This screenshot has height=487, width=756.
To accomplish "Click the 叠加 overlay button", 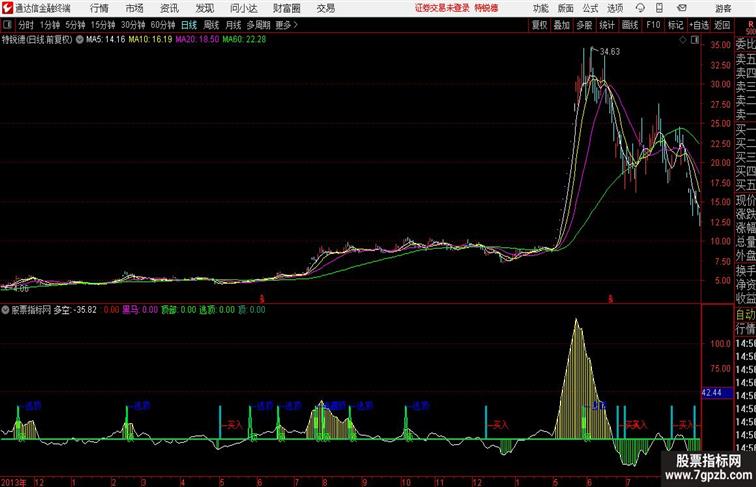I will coord(562,25).
